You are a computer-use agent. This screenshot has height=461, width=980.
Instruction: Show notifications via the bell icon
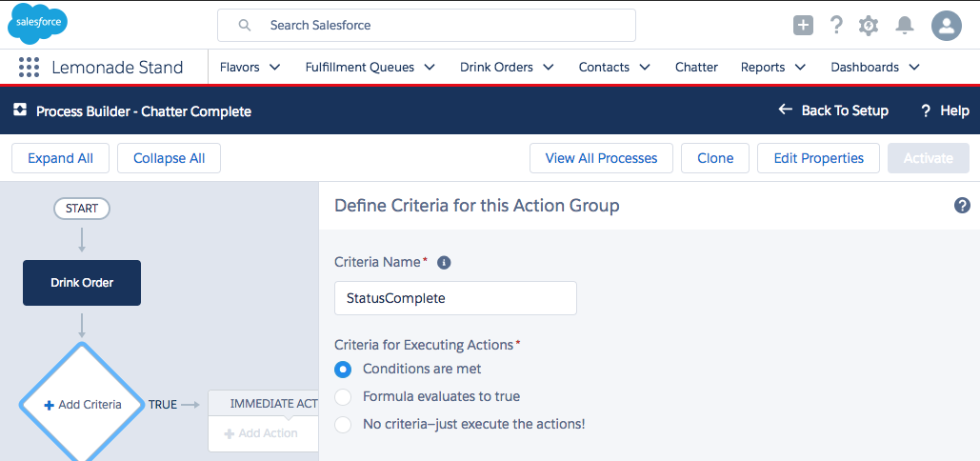(905, 26)
